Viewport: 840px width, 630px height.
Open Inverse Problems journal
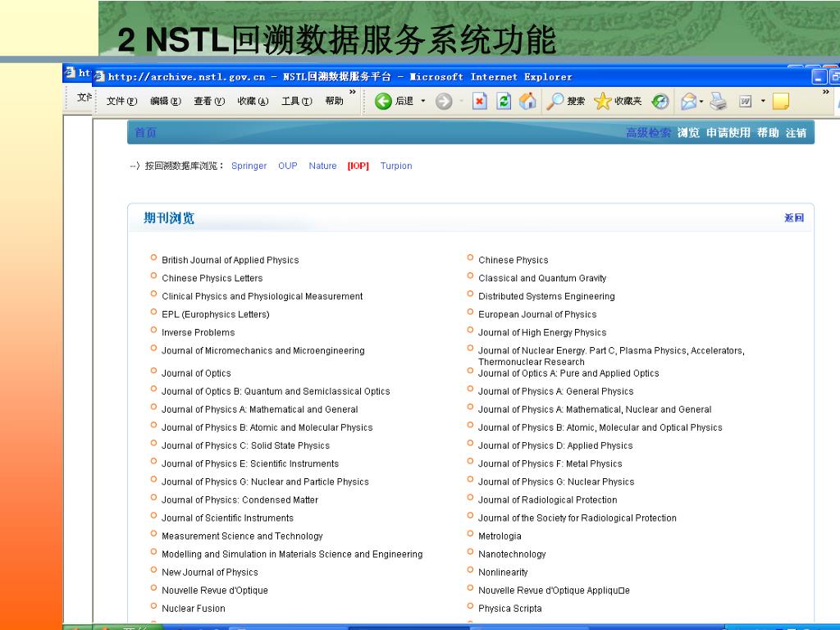199,333
